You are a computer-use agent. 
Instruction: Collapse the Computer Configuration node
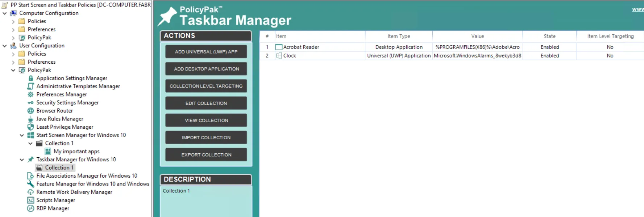(x=5, y=13)
